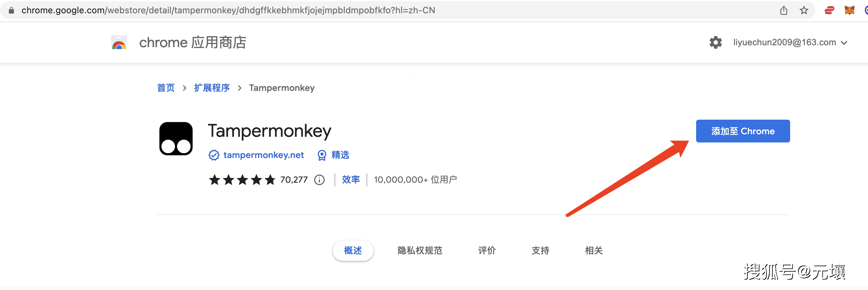Click the Tampermonkey extension logo image

tap(176, 138)
